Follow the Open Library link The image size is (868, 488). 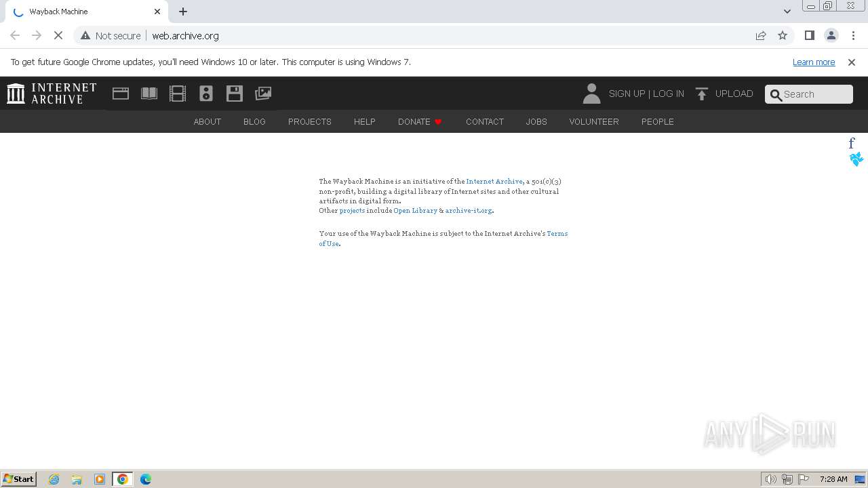(x=415, y=211)
